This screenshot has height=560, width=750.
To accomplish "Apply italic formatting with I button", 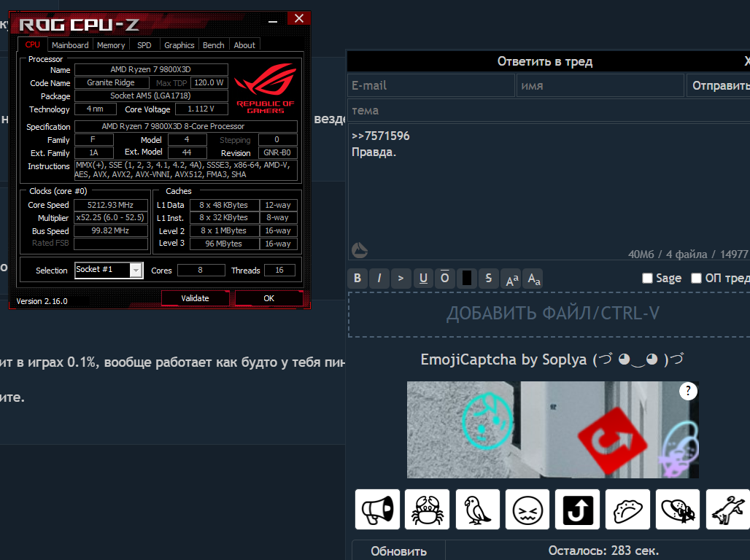I will [x=379, y=279].
